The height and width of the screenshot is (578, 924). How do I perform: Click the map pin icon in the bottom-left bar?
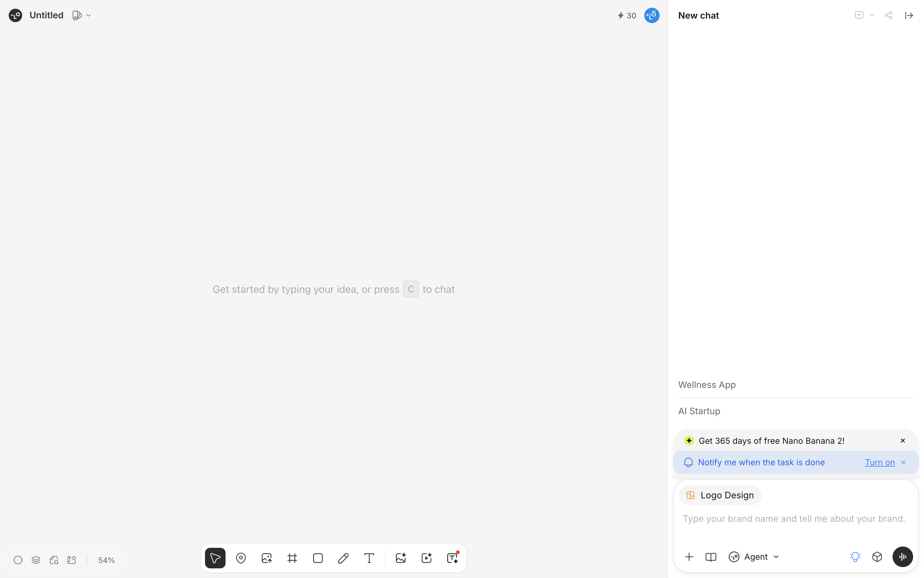tap(72, 560)
